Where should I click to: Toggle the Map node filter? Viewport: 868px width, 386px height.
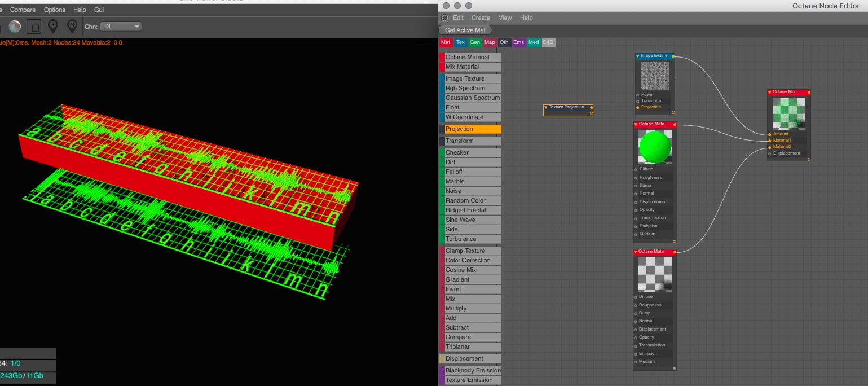490,42
